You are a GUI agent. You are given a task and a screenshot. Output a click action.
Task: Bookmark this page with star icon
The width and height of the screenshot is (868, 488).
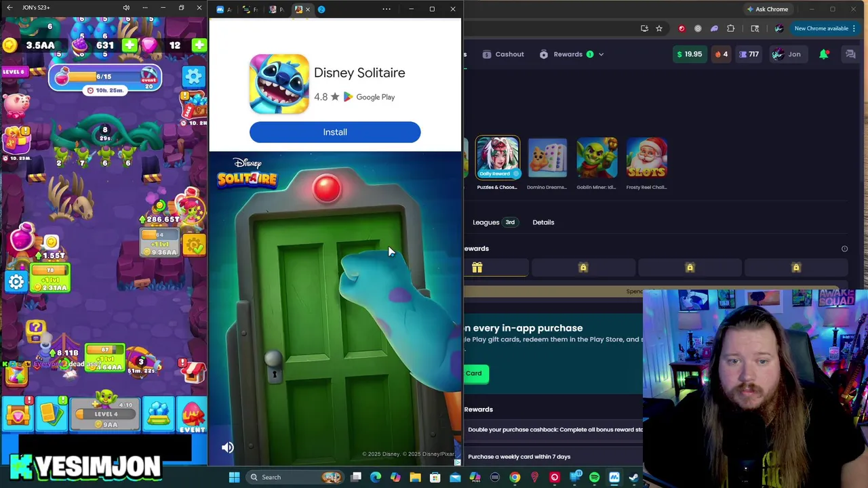[658, 28]
